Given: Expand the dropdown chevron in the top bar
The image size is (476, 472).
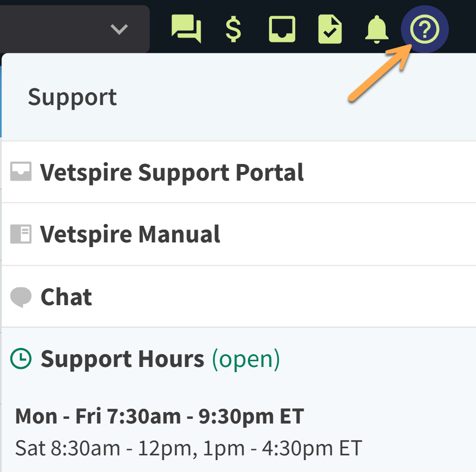Looking at the screenshot, I should click(119, 29).
